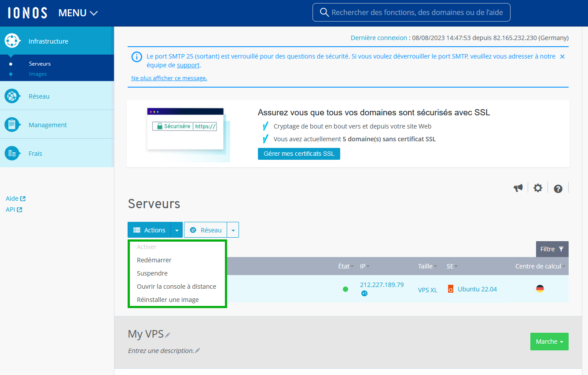Image resolution: width=588 pixels, height=375 pixels.
Task: Open the Frais sidebar section
Action: (x=57, y=153)
